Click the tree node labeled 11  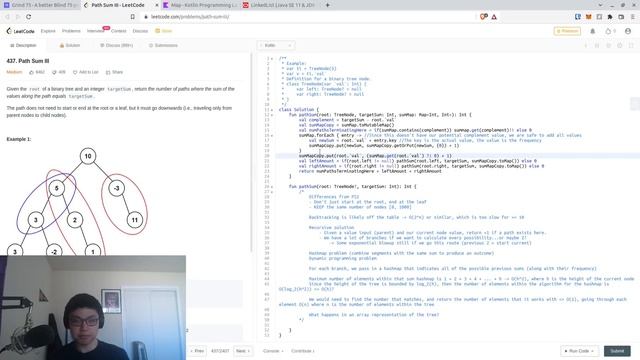point(134,220)
